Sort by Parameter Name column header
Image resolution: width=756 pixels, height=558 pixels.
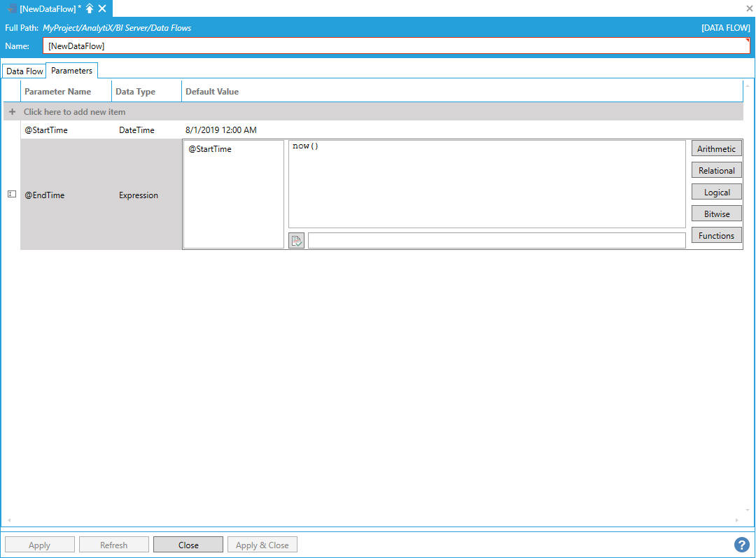click(x=58, y=92)
